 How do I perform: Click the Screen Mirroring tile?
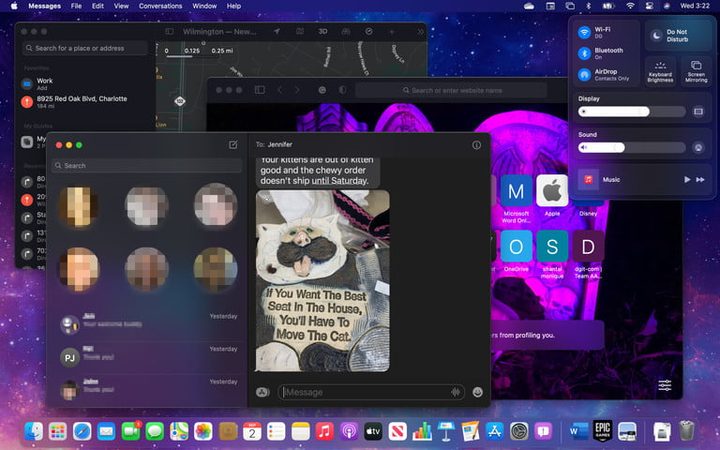[x=693, y=71]
